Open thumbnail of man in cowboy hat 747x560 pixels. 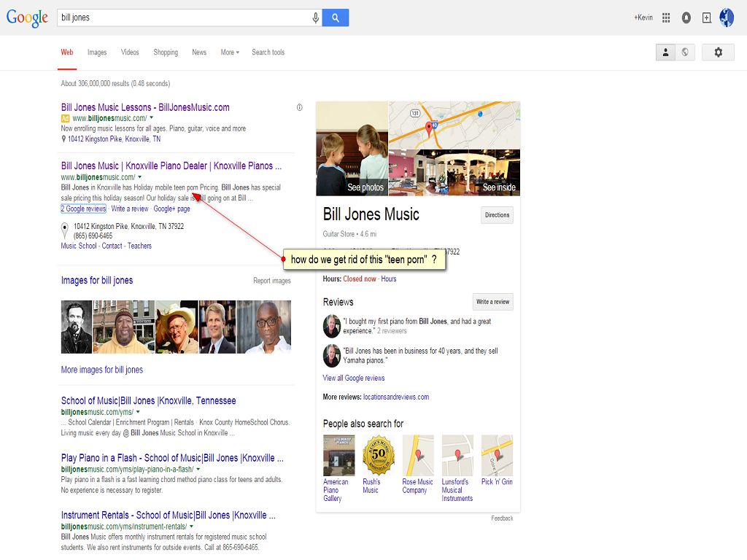pos(177,327)
